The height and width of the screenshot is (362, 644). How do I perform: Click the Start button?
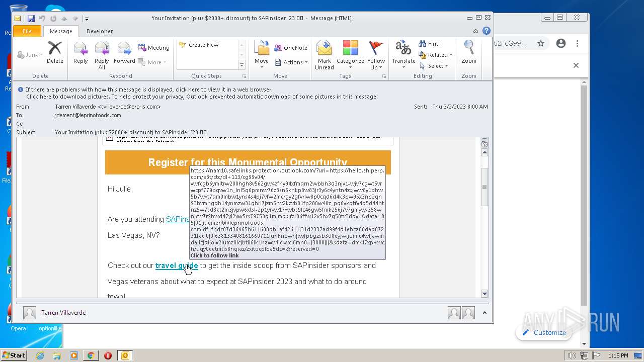(14, 355)
